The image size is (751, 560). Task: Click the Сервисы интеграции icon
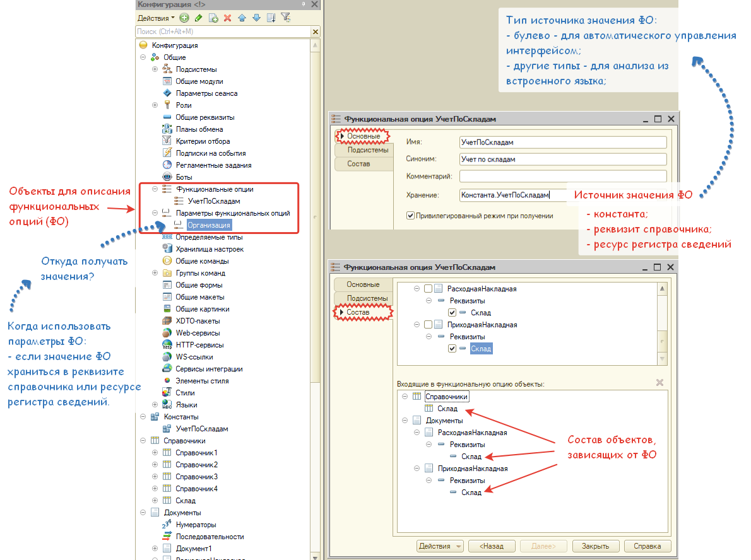167,368
